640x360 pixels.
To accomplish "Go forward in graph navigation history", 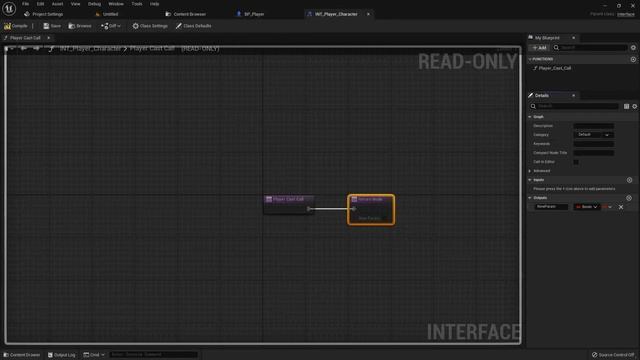I will (x=36, y=49).
